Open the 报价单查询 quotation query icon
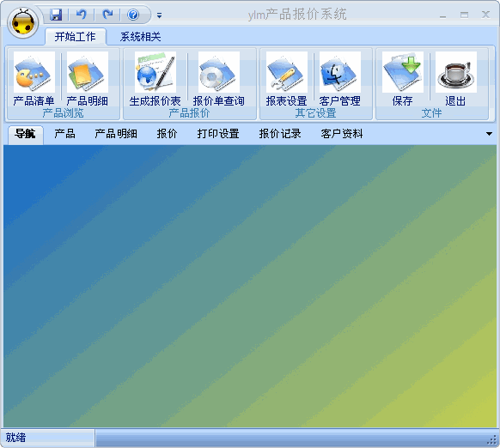Viewport: 500px width, 448px height. click(219, 72)
